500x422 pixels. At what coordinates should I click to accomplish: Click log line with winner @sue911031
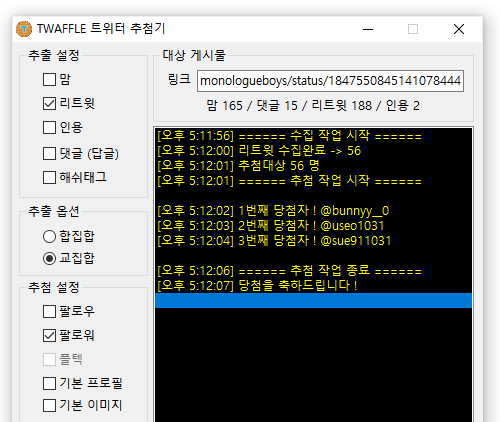point(314,241)
